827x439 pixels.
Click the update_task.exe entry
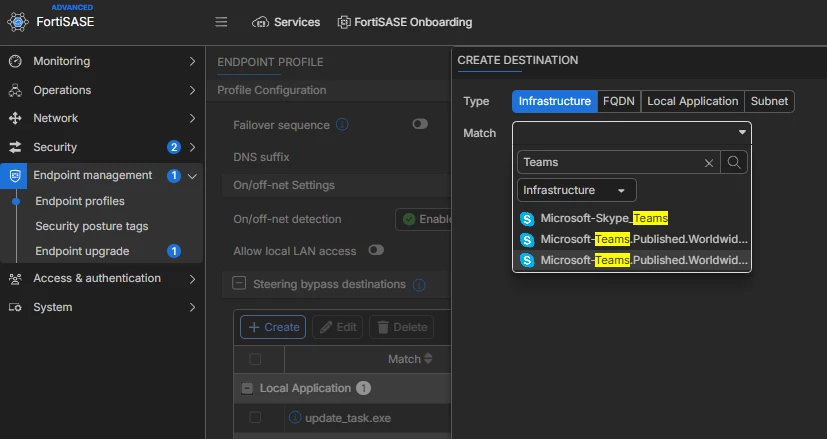348,418
